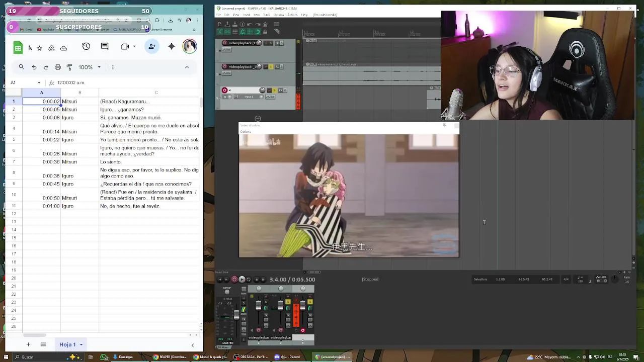Open FX on first videoplayback track
The width and height of the screenshot is (644, 362).
click(277, 43)
